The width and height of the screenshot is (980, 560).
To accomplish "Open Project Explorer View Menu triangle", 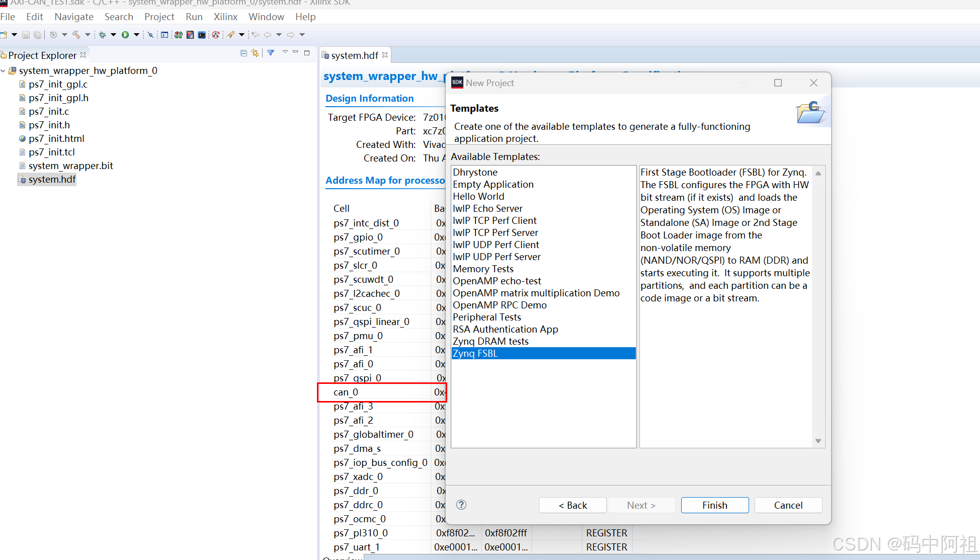I will click(x=285, y=52).
